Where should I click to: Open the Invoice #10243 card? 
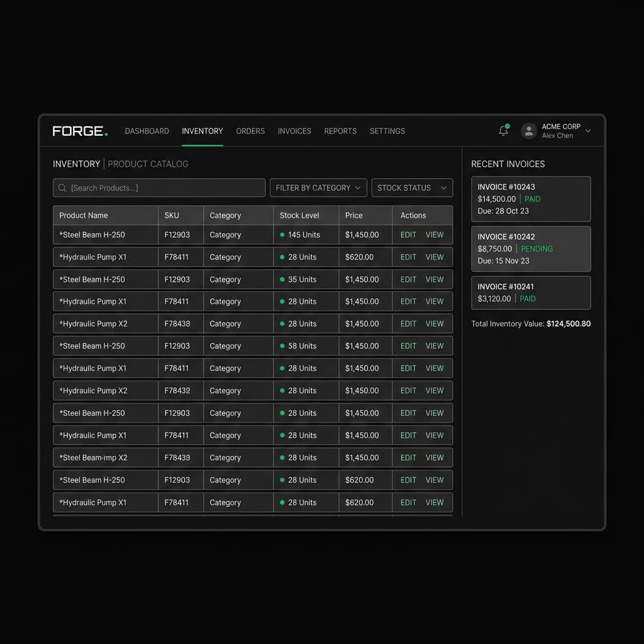click(x=531, y=199)
